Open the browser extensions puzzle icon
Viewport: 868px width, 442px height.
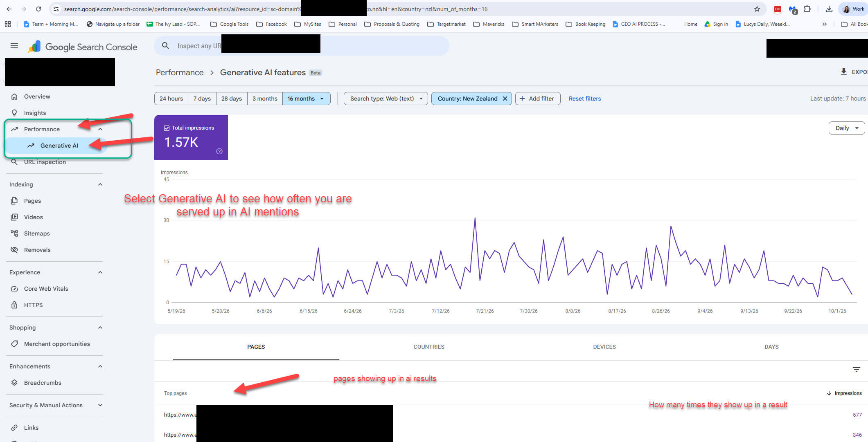click(x=807, y=9)
